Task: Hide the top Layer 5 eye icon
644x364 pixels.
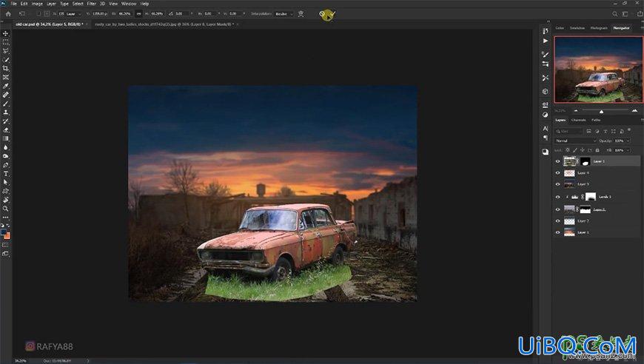Action: tap(557, 161)
